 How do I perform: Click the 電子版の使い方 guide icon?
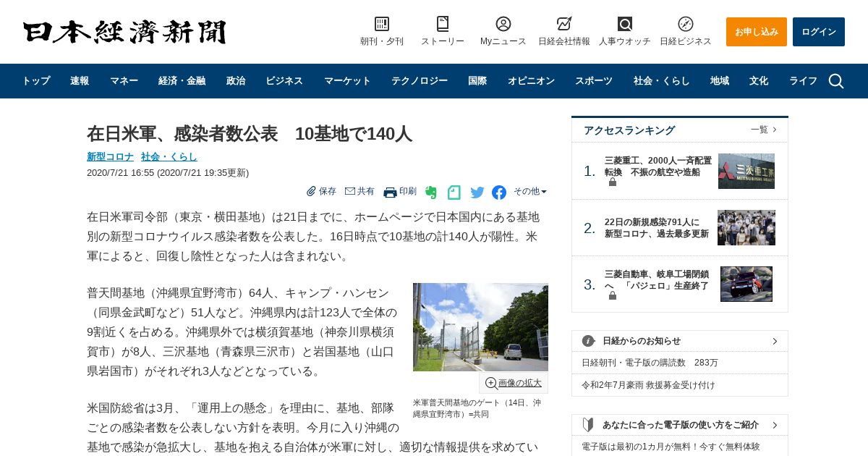[589, 425]
